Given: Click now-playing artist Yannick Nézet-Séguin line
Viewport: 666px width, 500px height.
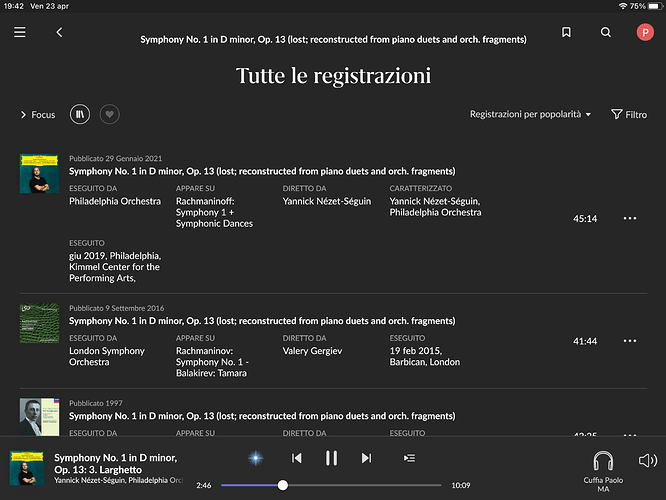Looking at the screenshot, I should pyautogui.click(x=118, y=480).
